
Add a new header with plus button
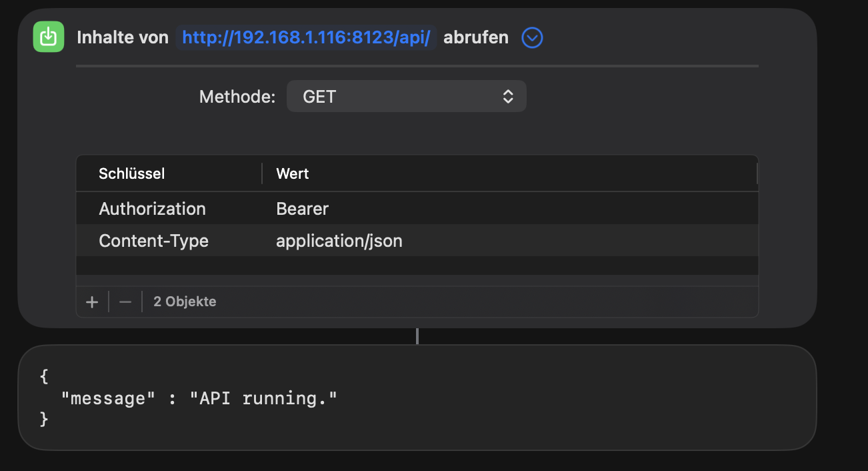pos(92,302)
